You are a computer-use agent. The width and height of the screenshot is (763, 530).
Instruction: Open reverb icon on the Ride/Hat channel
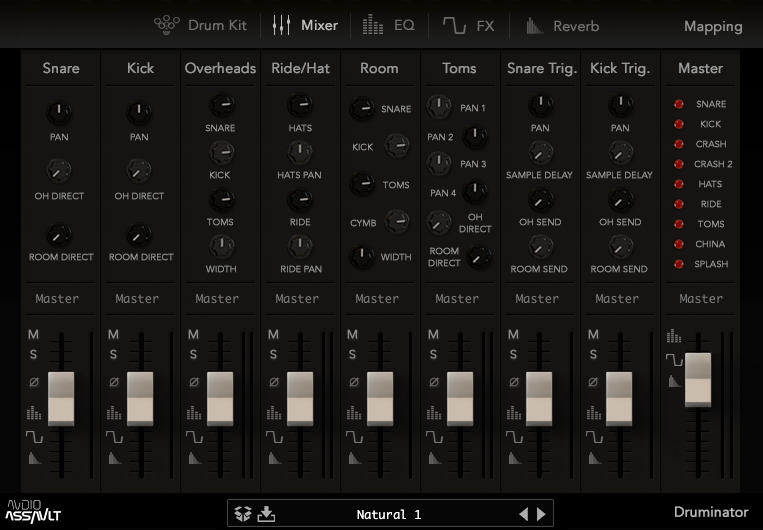(x=274, y=458)
